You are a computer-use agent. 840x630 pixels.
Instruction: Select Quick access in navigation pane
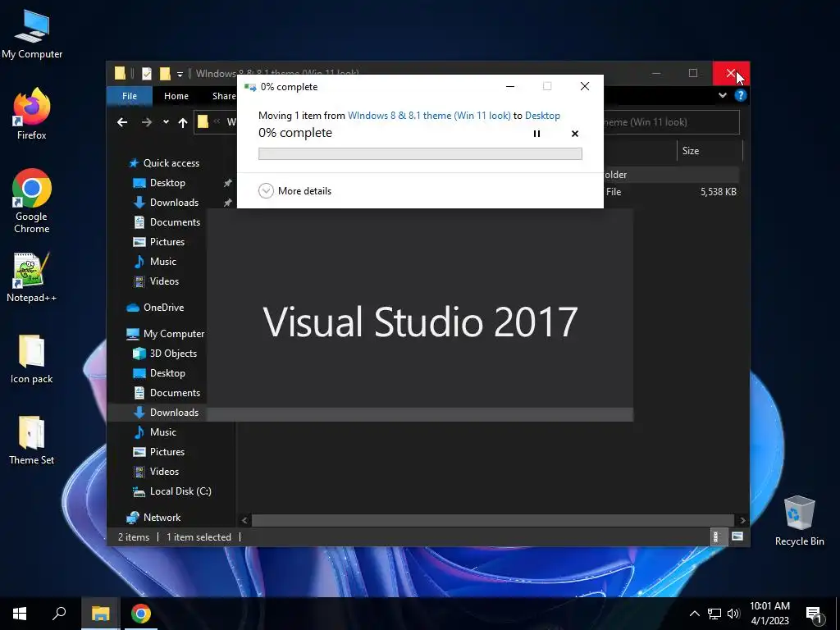(164, 163)
